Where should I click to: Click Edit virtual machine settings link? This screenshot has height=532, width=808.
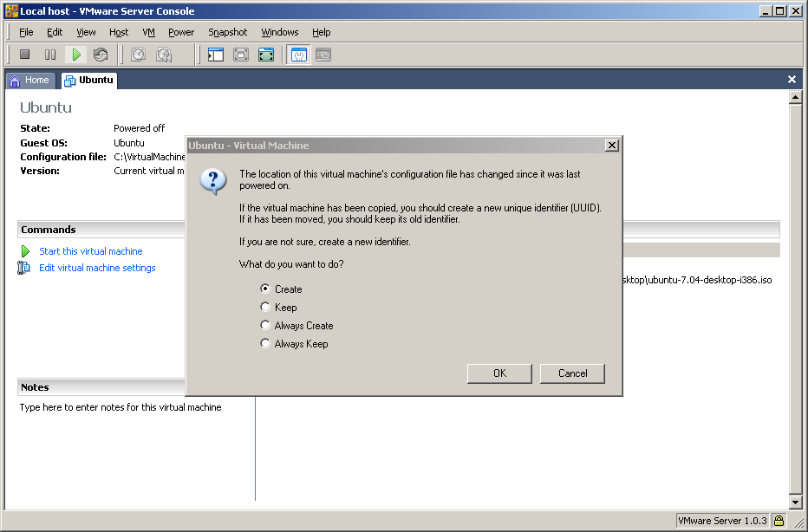(97, 268)
